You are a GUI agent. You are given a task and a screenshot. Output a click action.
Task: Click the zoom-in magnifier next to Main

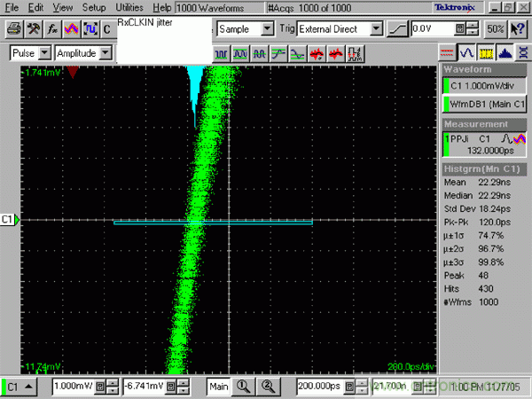click(x=245, y=387)
